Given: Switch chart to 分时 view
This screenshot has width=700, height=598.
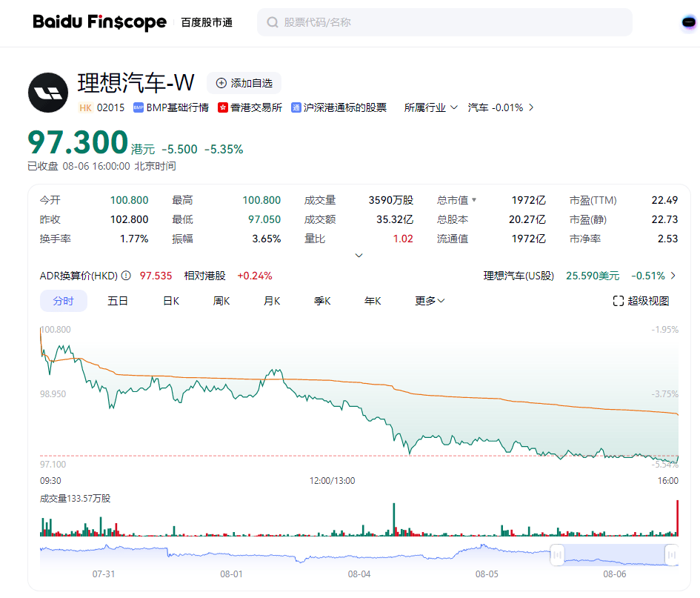Looking at the screenshot, I should click(64, 300).
